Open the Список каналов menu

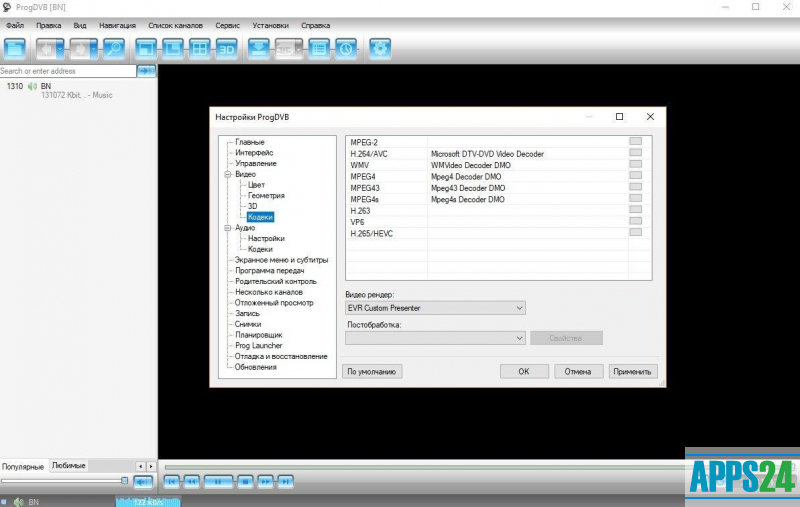pyautogui.click(x=175, y=25)
